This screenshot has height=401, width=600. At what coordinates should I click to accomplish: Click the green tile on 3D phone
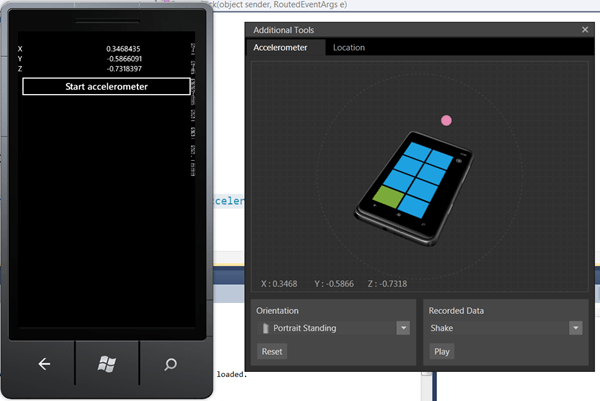(x=388, y=196)
